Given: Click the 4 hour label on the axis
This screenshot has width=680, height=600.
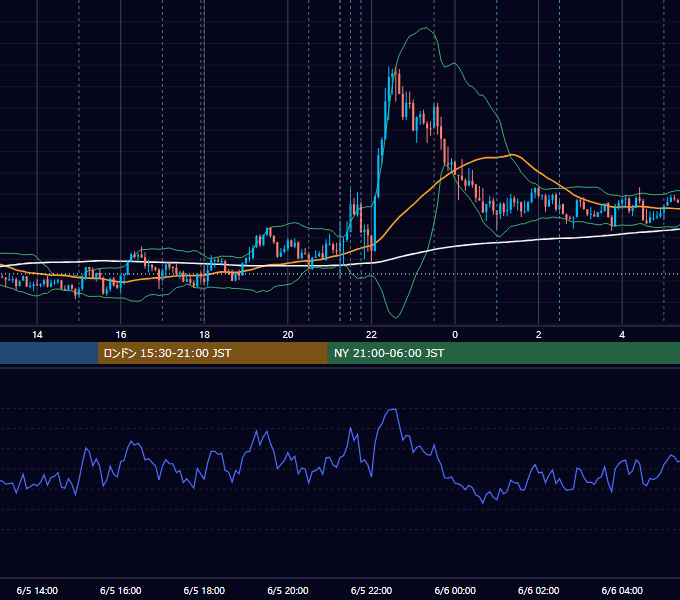Looking at the screenshot, I should pyautogui.click(x=622, y=335).
